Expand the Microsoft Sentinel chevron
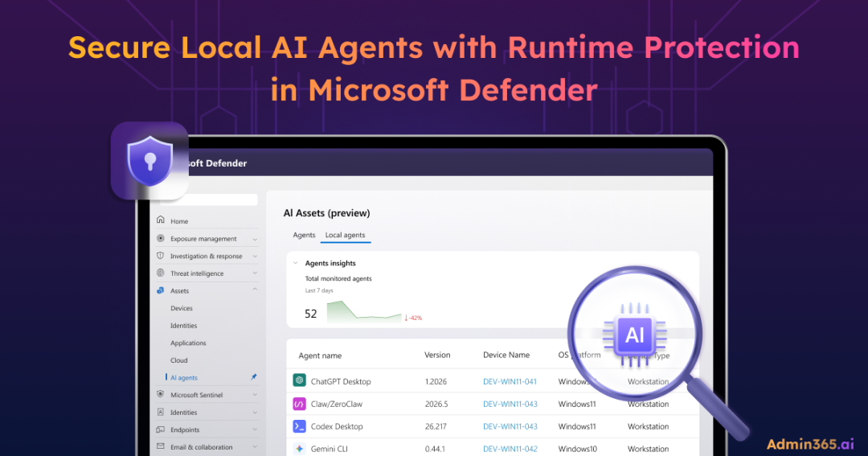 [x=255, y=395]
